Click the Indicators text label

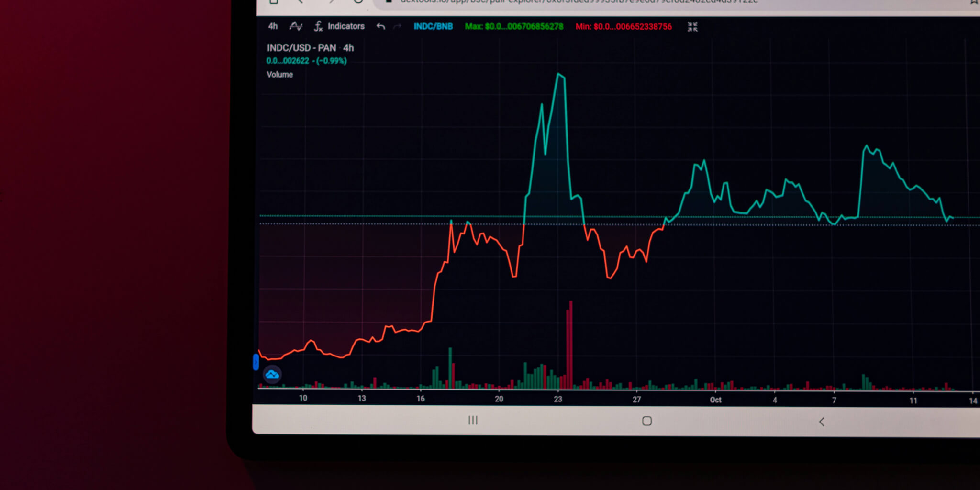(x=346, y=26)
